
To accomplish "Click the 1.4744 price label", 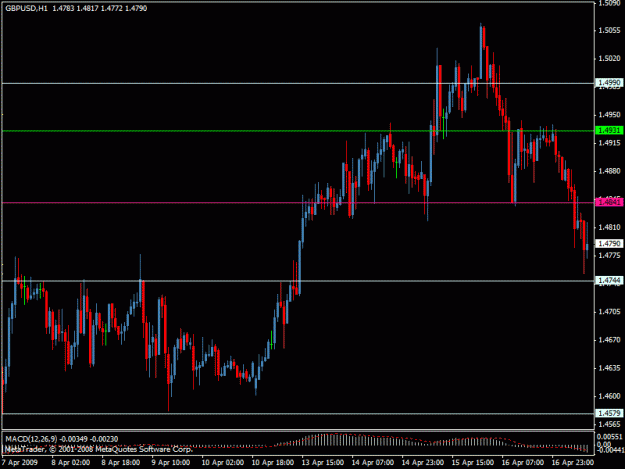I will click(x=609, y=281).
